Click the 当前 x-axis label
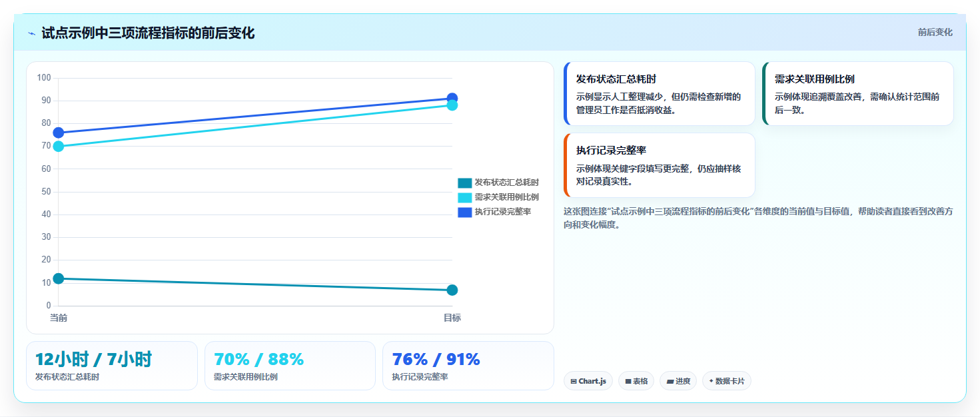 point(59,318)
